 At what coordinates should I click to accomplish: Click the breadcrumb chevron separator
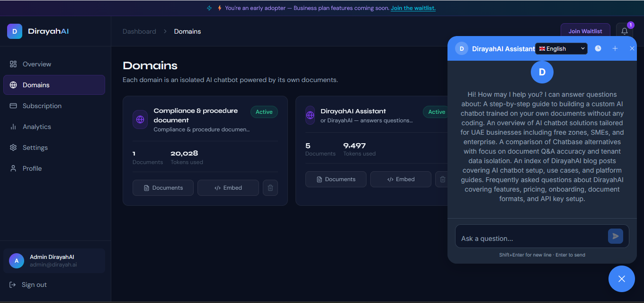(165, 31)
